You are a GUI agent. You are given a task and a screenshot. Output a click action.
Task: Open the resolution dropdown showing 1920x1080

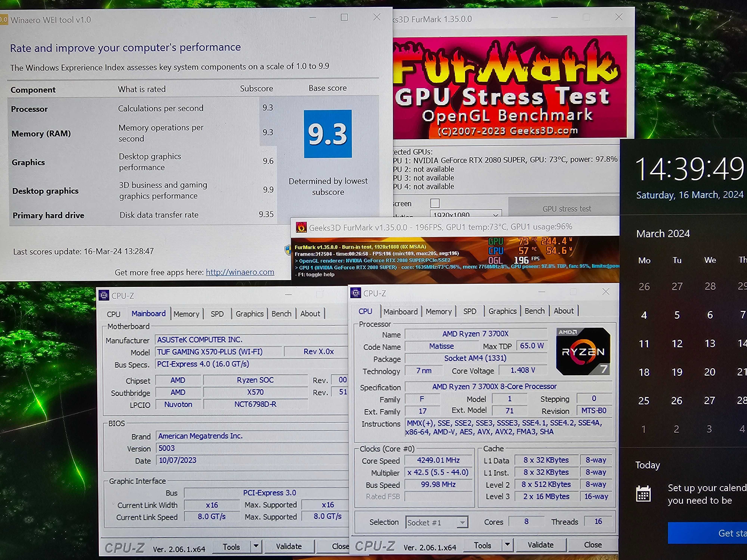tap(466, 214)
